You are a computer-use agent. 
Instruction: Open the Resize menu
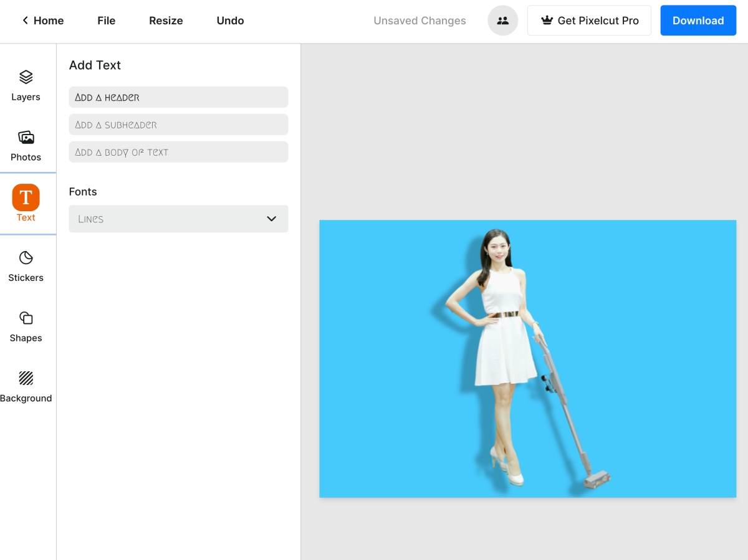166,21
